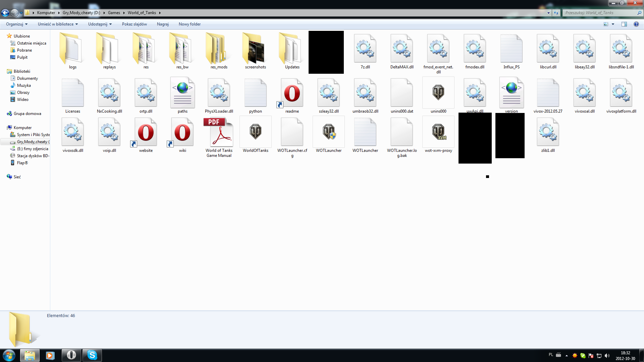Select the PhysXLoader.dll file
The height and width of the screenshot is (362, 644).
219,95
